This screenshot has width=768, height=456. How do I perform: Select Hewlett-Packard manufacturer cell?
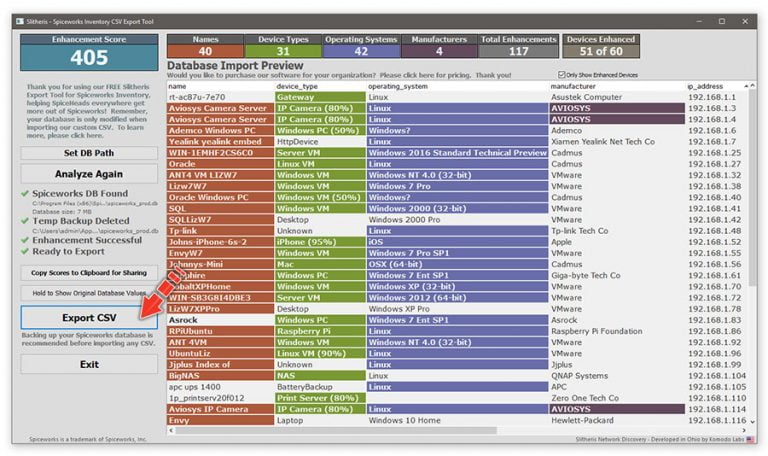(617, 420)
